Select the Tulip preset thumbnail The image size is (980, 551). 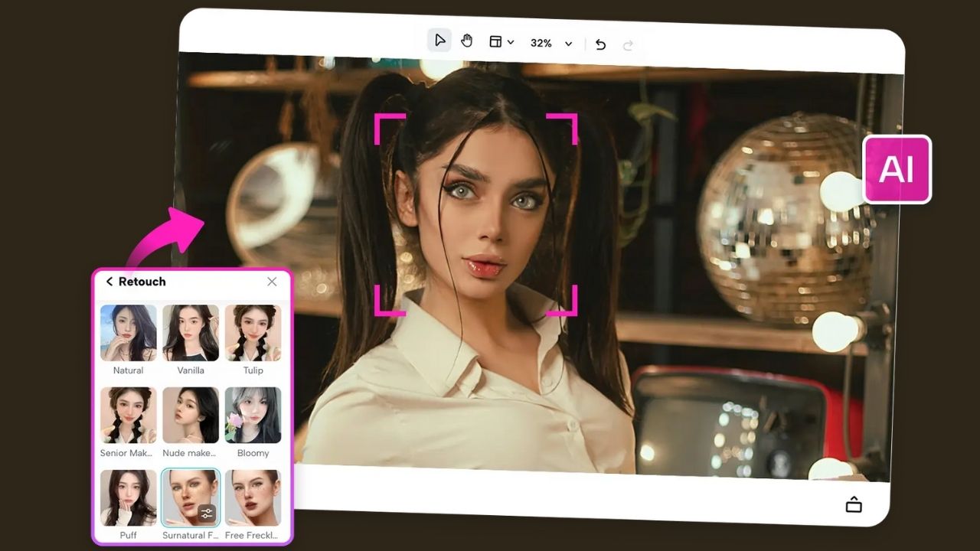pyautogui.click(x=253, y=333)
